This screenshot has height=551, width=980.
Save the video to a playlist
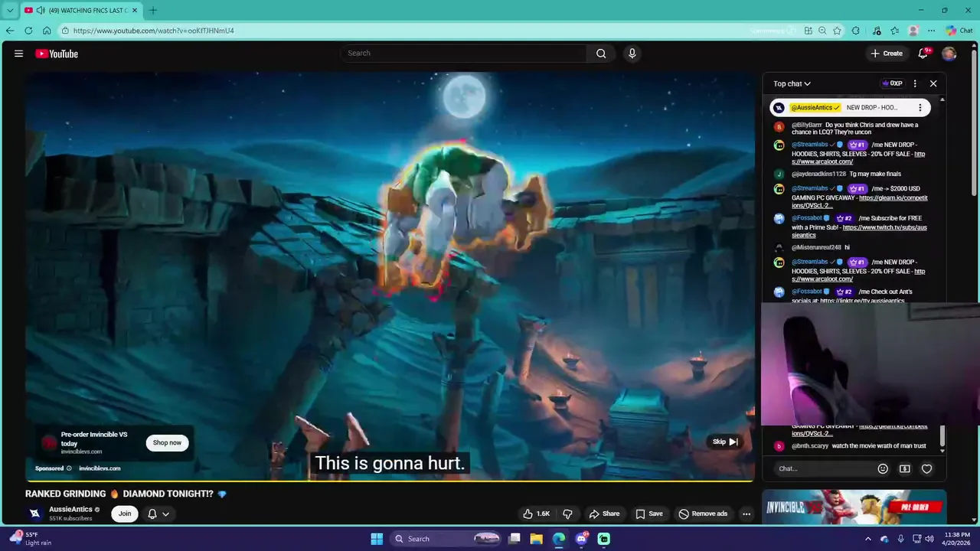[x=649, y=514]
